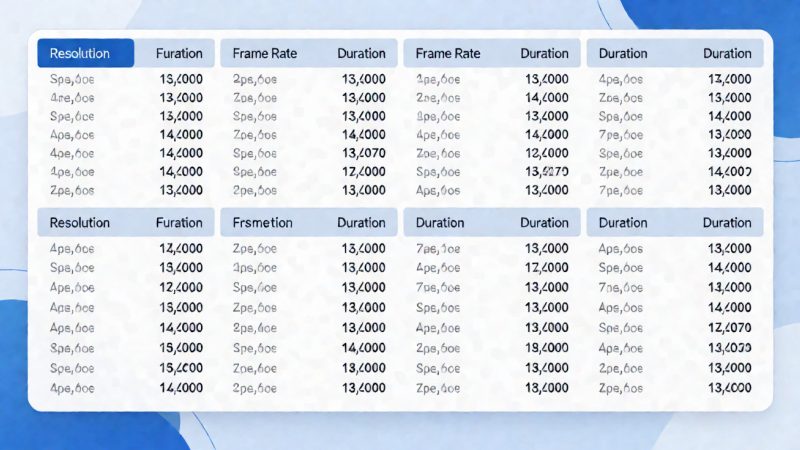The image size is (800, 450).
Task: Select the cell value 19,4000
Action: point(546,348)
